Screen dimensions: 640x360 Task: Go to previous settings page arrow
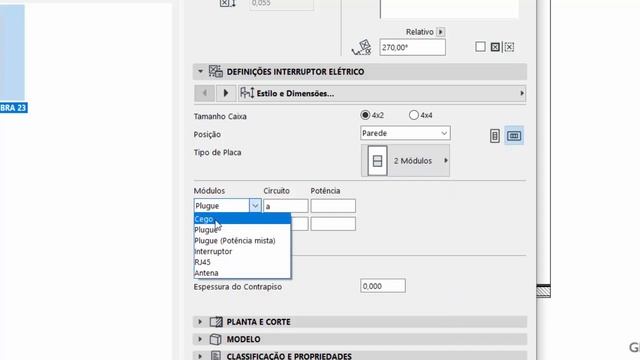204,93
